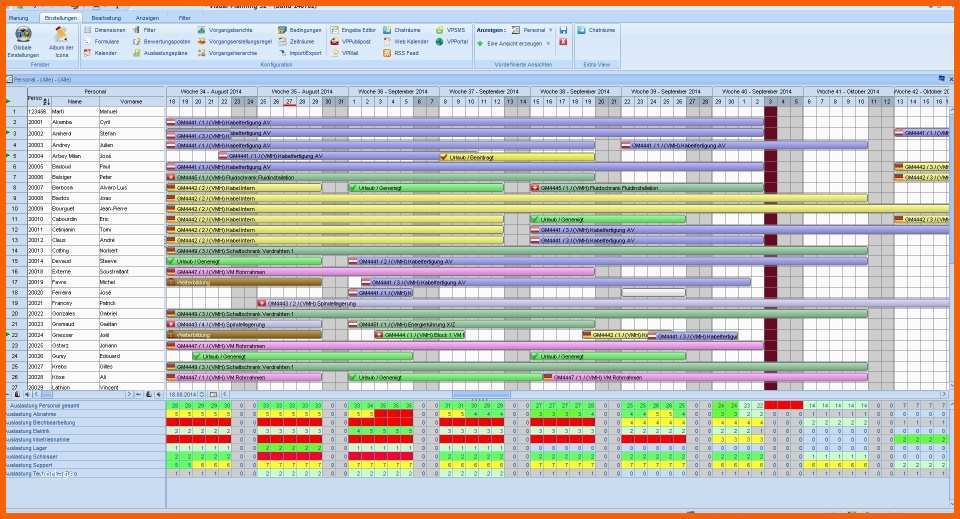The image size is (960, 519).
Task: Click the Vorname column header
Action: pyautogui.click(x=131, y=101)
